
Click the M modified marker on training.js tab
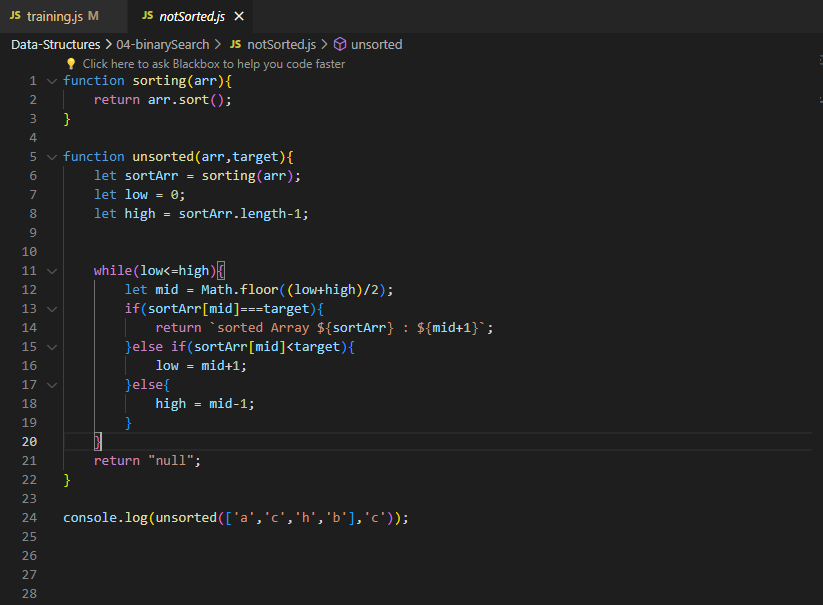[93, 16]
